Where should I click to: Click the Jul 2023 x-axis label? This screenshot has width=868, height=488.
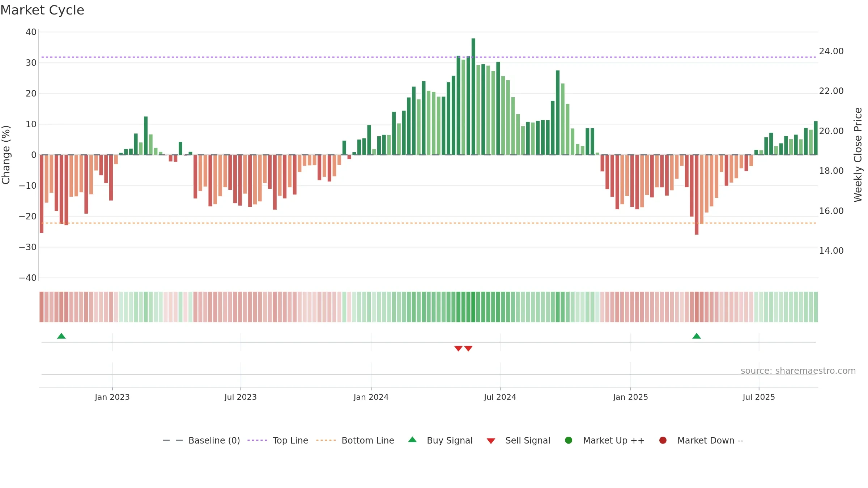241,397
